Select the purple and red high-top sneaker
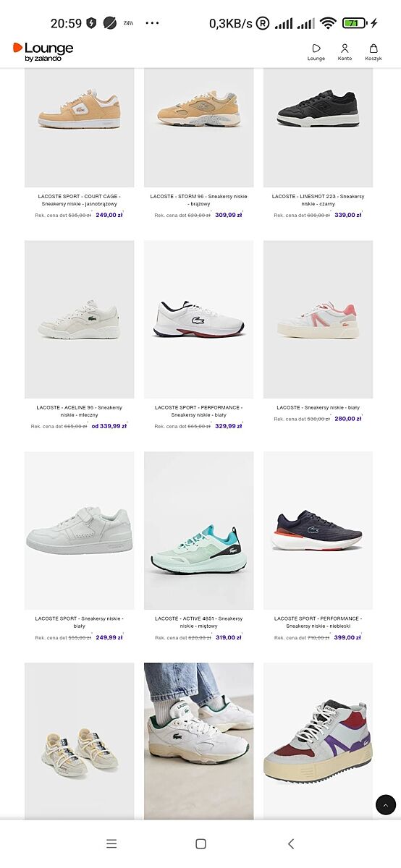This screenshot has width=401, height=868. pos(318,741)
